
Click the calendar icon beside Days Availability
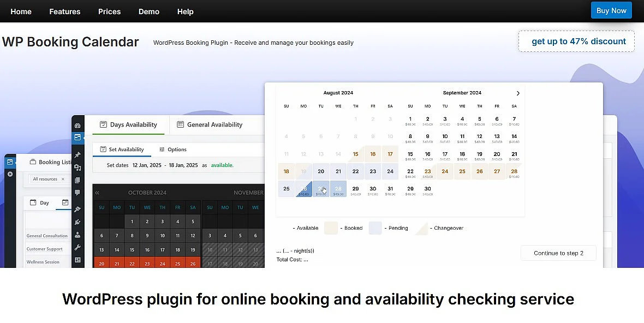click(104, 124)
